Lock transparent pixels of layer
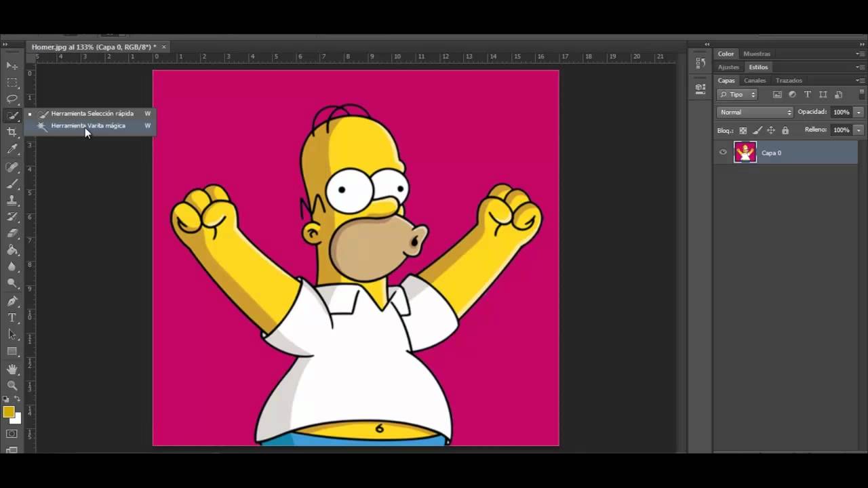 (x=743, y=130)
